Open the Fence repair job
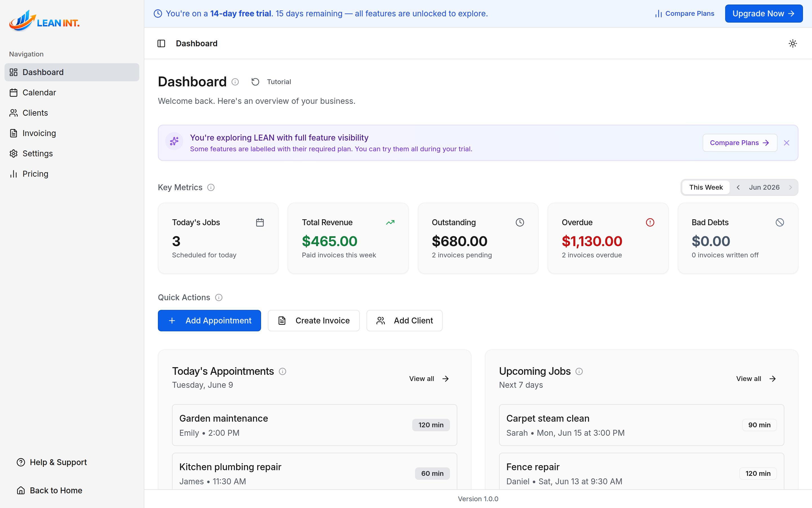 pos(641,471)
